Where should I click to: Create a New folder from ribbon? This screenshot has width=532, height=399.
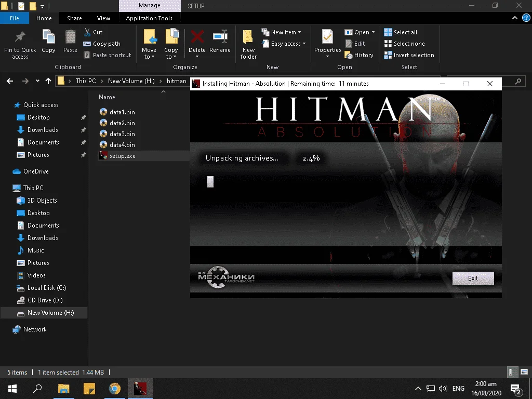[248, 44]
